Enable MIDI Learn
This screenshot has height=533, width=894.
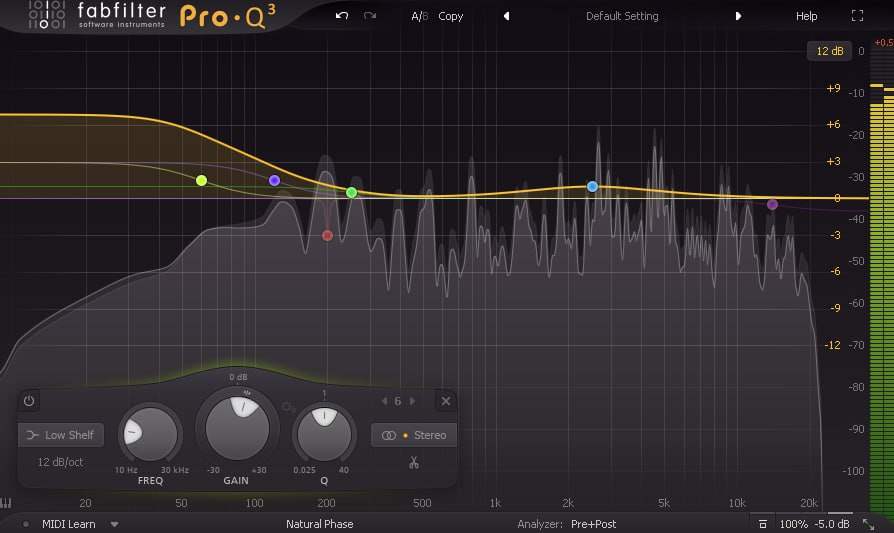[x=68, y=524]
